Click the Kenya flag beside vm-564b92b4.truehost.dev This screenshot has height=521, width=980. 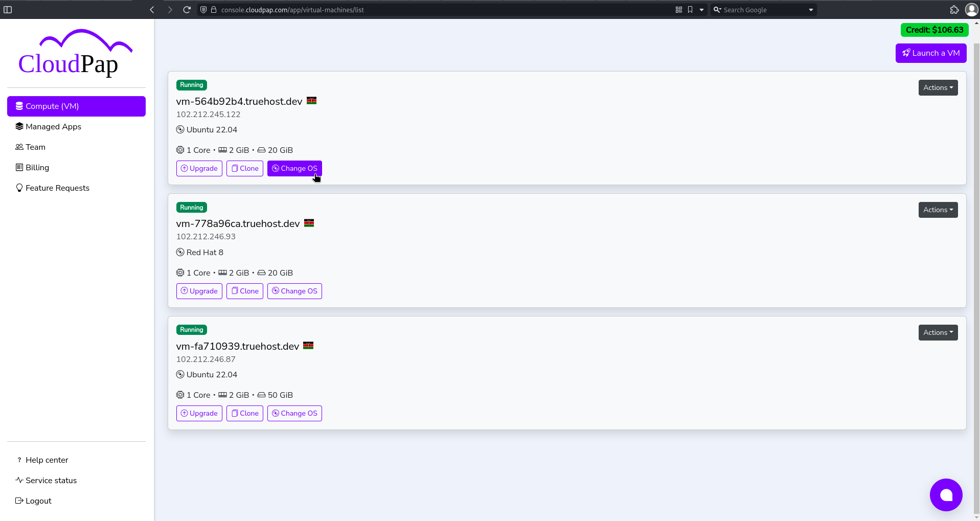click(x=311, y=101)
